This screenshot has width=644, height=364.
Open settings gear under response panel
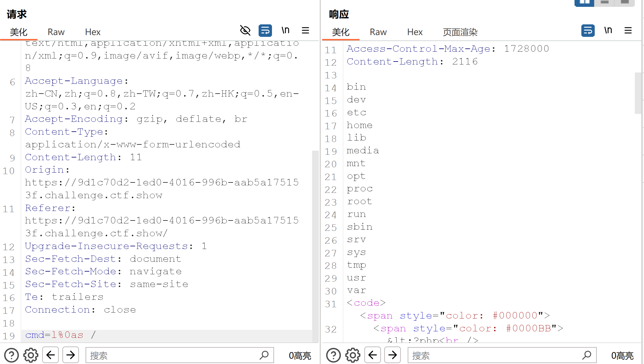[x=353, y=355]
